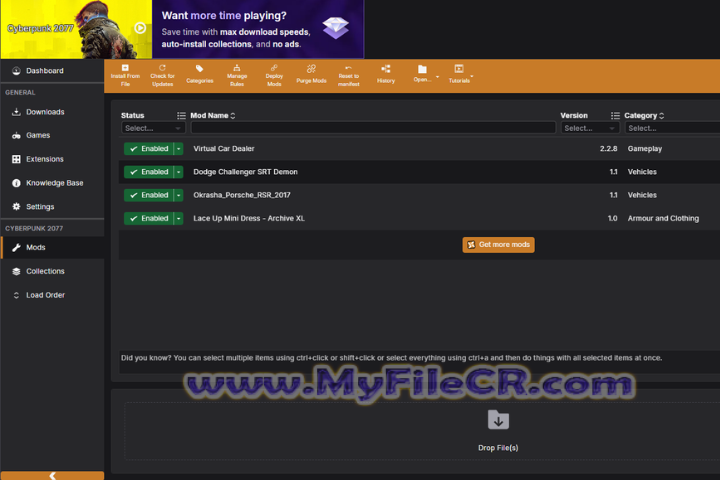The image size is (720, 480).
Task: Expand the Open folder dropdown arrow
Action: click(x=437, y=77)
